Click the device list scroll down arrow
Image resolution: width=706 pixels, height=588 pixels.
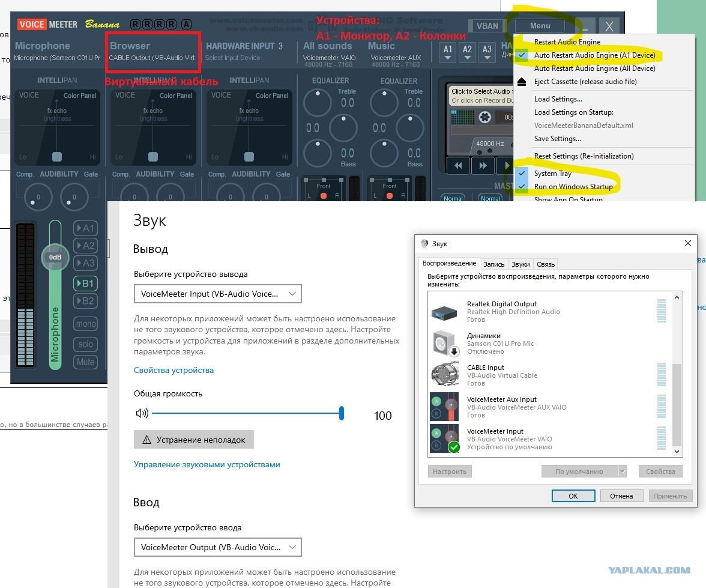pos(677,452)
